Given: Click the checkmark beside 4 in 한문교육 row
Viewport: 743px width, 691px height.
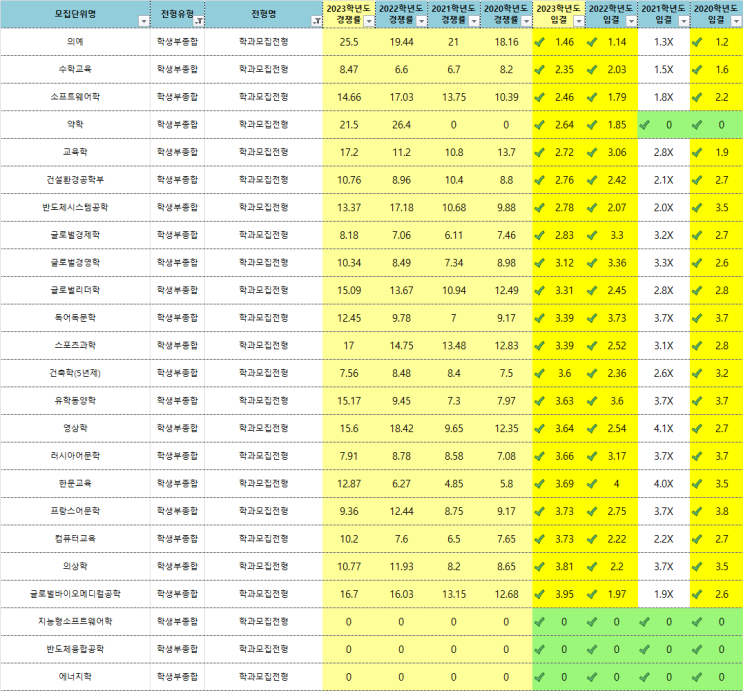Looking at the screenshot, I should point(592,484).
